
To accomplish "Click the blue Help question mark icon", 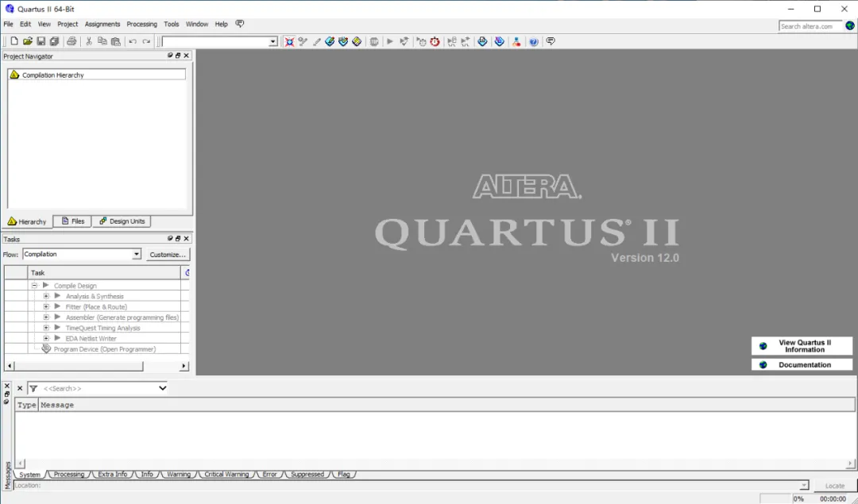I will (x=534, y=41).
